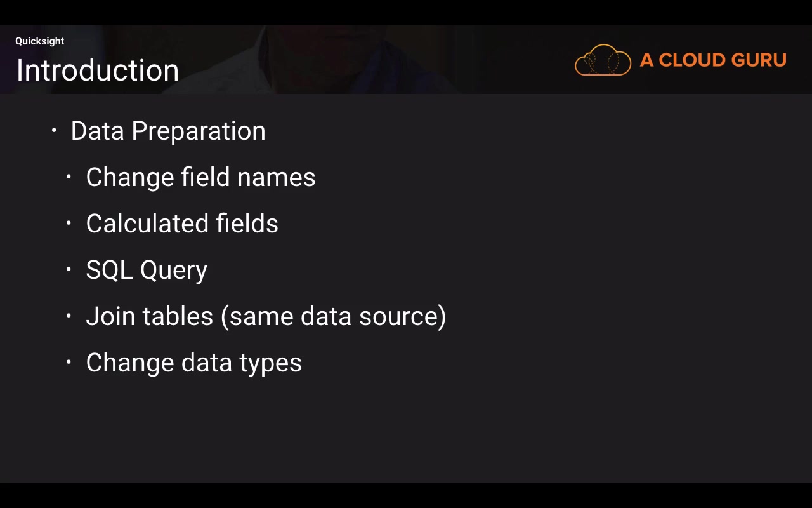Select the 'Join tables' text
The height and width of the screenshot is (508, 812).
[150, 317]
